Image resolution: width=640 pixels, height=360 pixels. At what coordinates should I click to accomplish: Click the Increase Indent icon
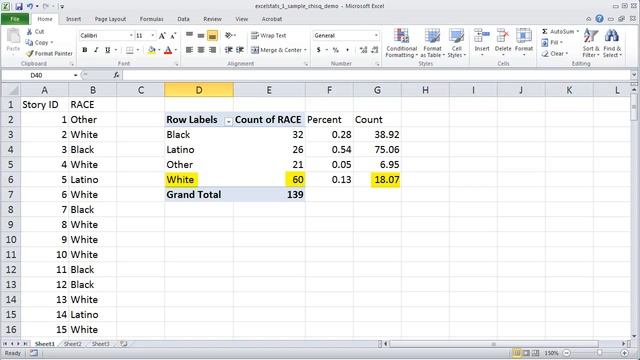click(240, 50)
